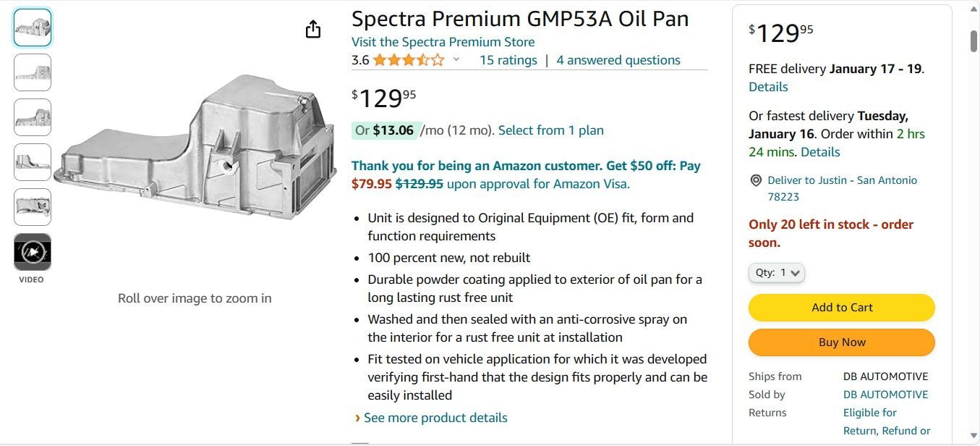
Task: Click the delivery location pin icon
Action: (756, 180)
